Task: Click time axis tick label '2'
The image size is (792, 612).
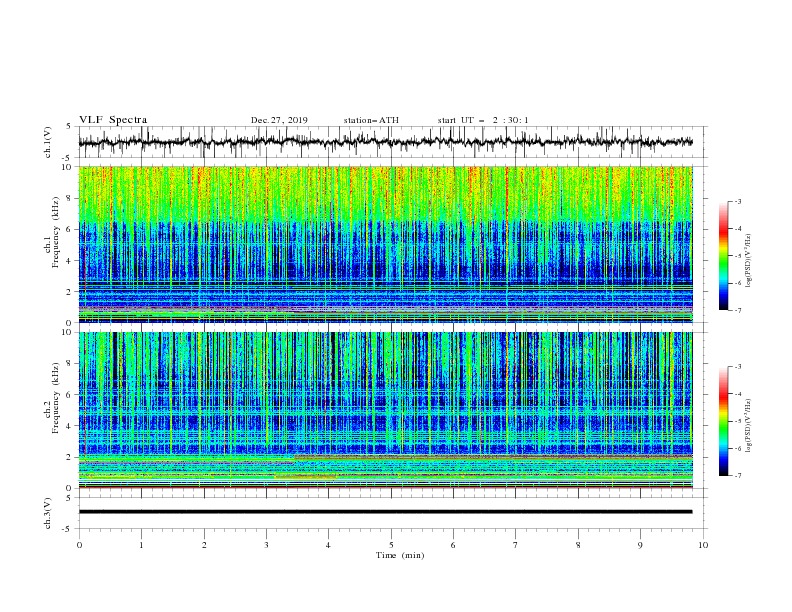Action: (204, 545)
